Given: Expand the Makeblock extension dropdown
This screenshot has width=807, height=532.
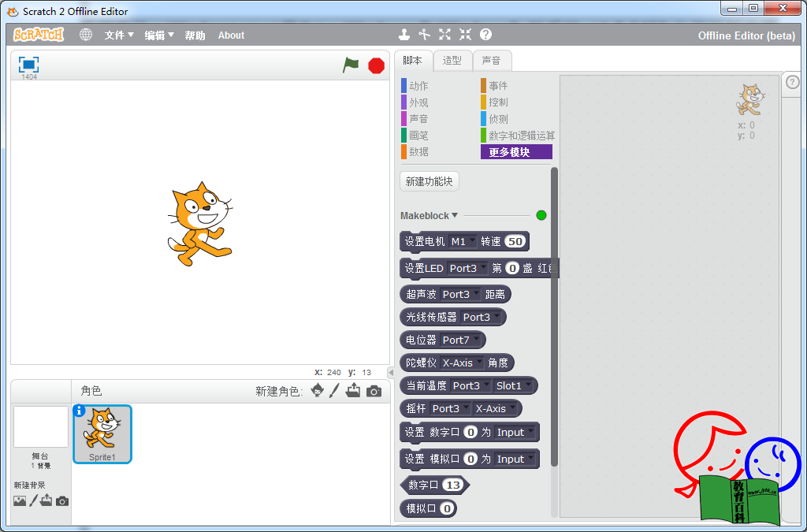Looking at the screenshot, I should point(429,216).
